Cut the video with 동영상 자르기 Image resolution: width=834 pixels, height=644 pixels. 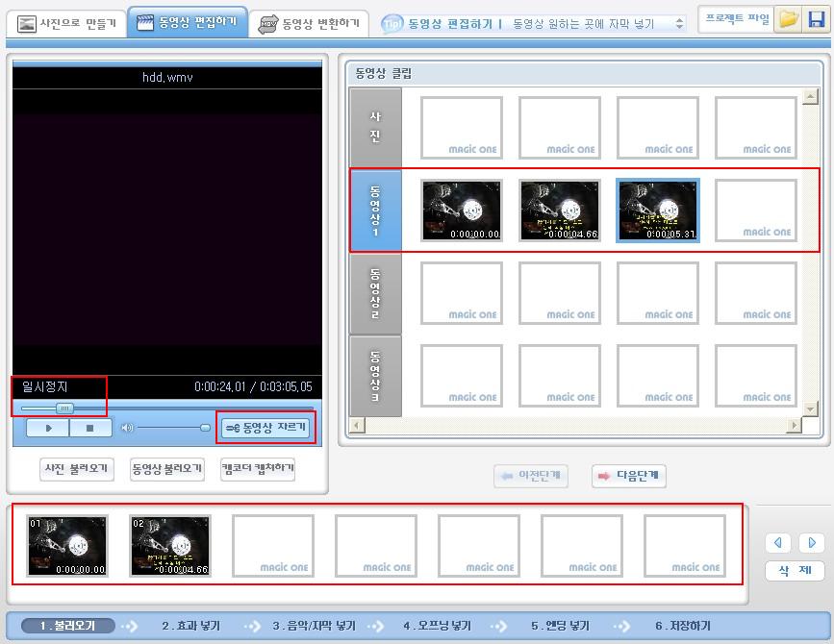[x=265, y=428]
